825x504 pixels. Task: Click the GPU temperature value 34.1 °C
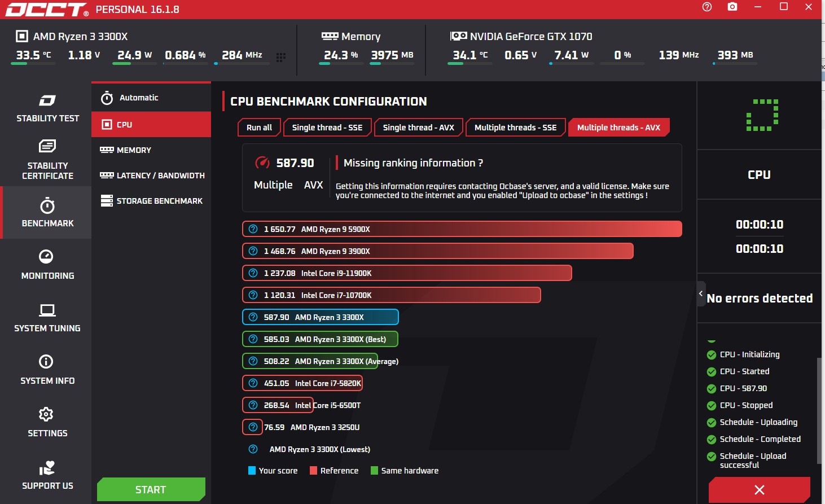pos(470,55)
